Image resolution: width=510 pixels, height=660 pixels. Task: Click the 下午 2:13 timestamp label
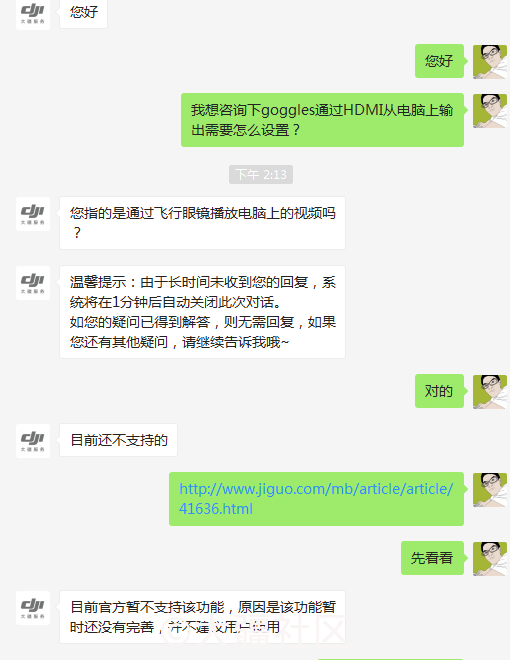pos(261,174)
